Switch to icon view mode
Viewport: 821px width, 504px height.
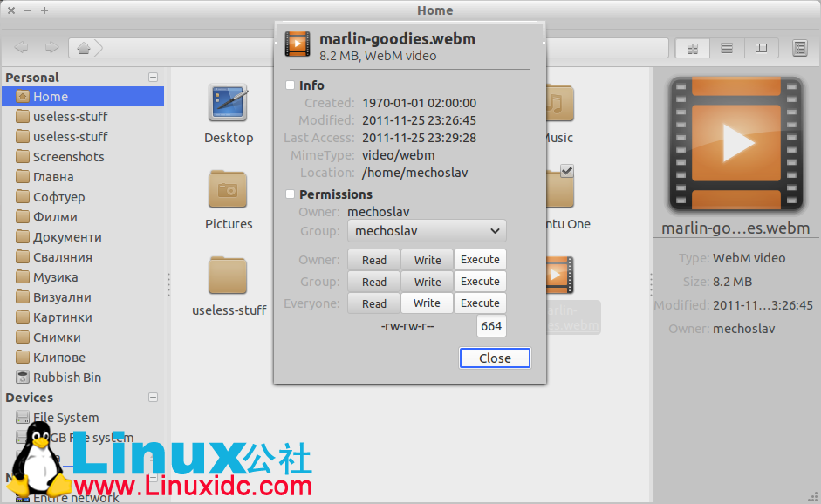[x=693, y=48]
